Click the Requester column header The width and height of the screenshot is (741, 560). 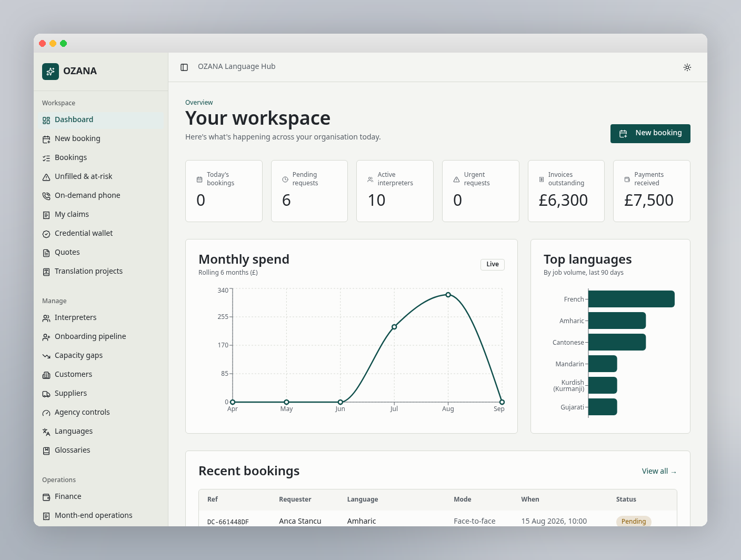point(295,499)
